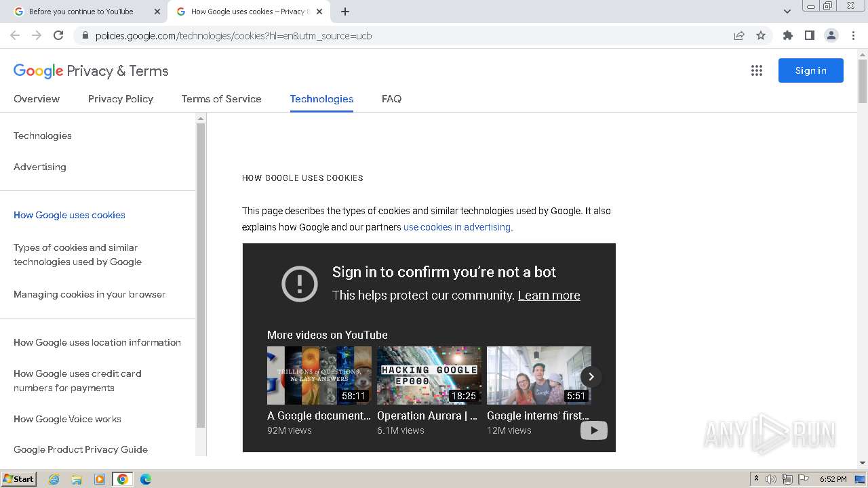Open 'Google interns' first...' video thumbnail
This screenshot has height=488, width=868.
click(x=539, y=375)
